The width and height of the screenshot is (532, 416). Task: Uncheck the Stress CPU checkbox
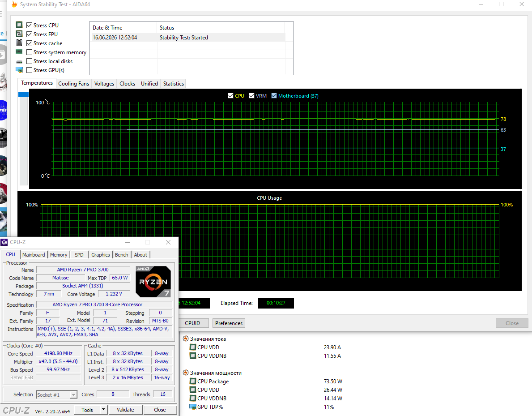30,25
